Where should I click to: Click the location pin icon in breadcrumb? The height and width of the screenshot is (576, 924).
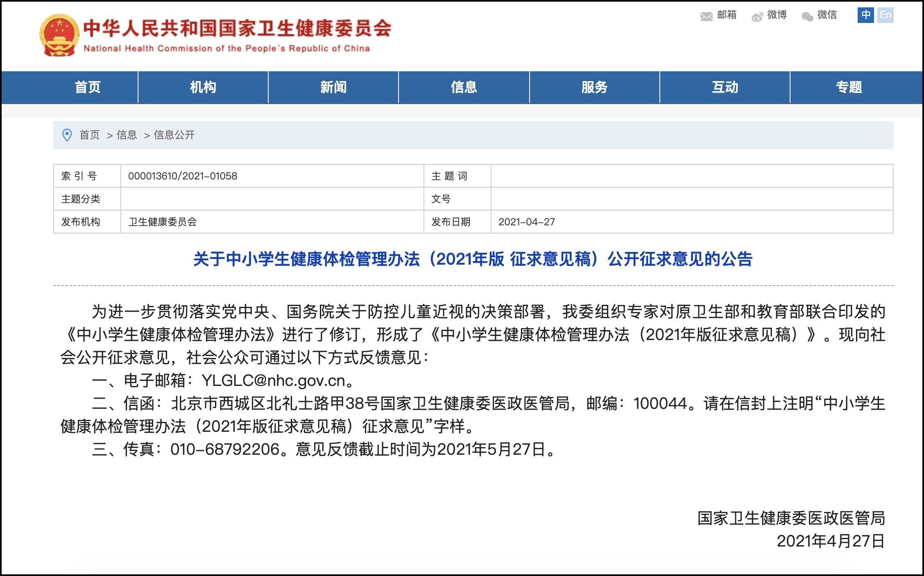pyautogui.click(x=67, y=135)
